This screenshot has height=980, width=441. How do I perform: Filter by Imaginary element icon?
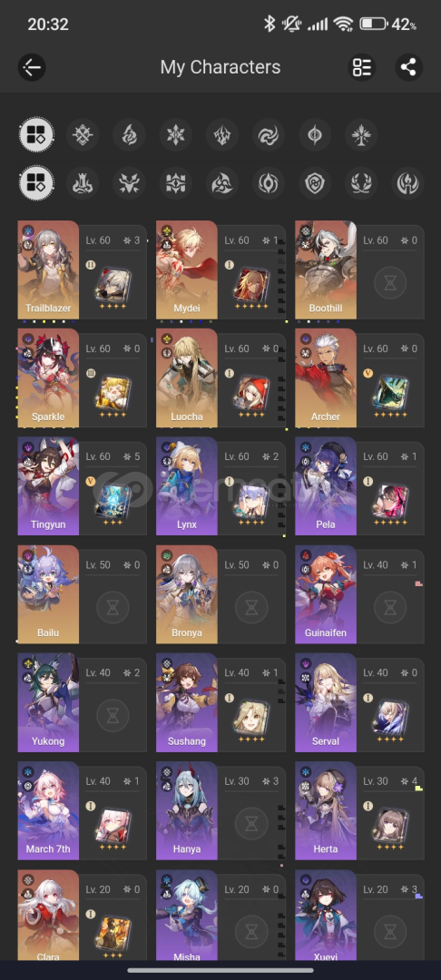(361, 134)
